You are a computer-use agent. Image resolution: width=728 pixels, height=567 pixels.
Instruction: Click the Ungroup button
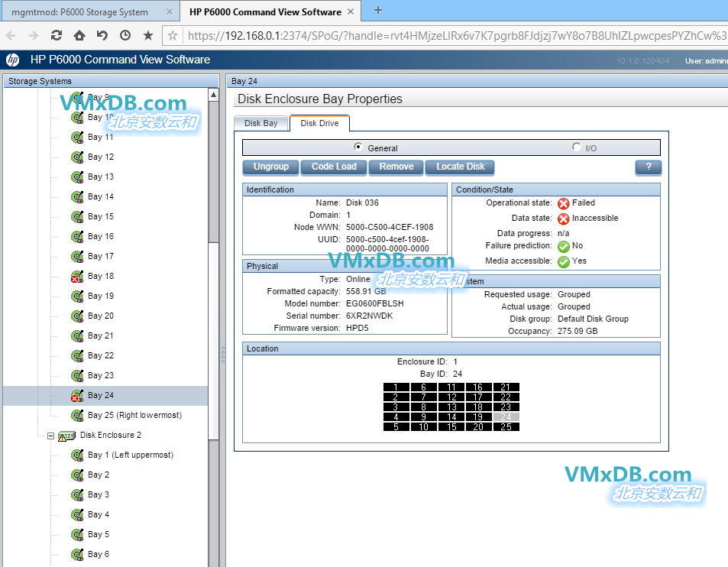point(270,167)
